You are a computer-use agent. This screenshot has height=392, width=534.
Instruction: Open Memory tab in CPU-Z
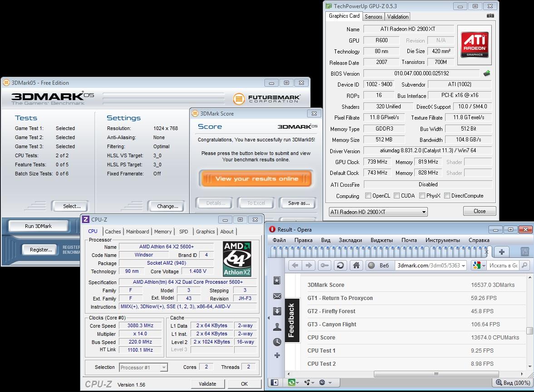(163, 232)
